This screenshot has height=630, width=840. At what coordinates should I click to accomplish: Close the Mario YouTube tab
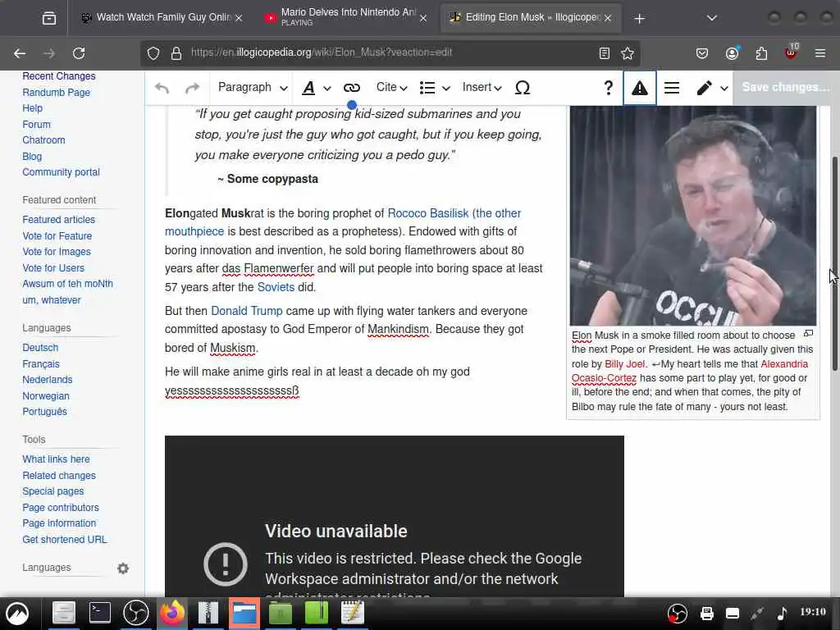[x=423, y=18]
